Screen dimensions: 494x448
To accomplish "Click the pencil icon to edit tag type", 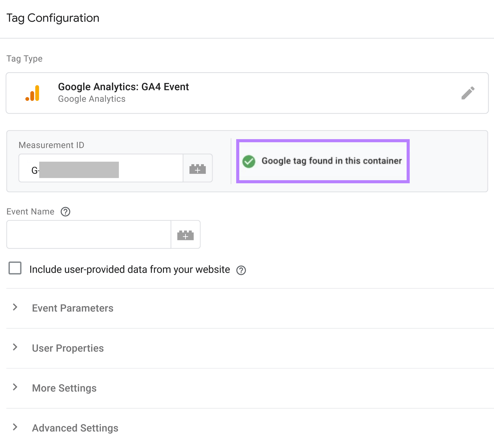I will click(x=468, y=93).
